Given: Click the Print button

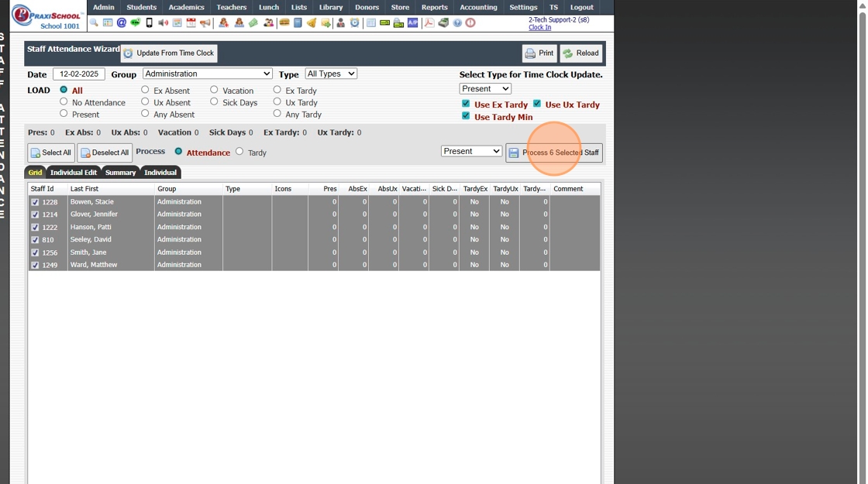Looking at the screenshot, I should click(539, 53).
